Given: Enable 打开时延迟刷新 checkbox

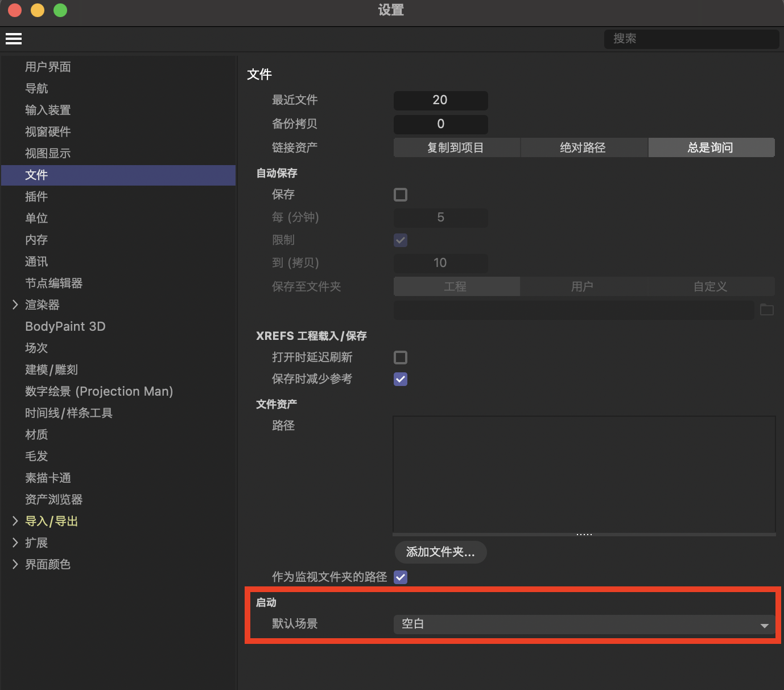Looking at the screenshot, I should click(401, 358).
